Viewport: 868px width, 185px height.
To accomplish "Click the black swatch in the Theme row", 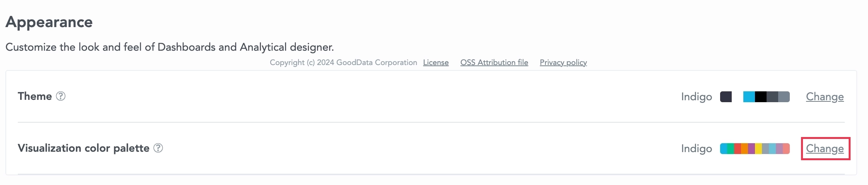I will 761,97.
